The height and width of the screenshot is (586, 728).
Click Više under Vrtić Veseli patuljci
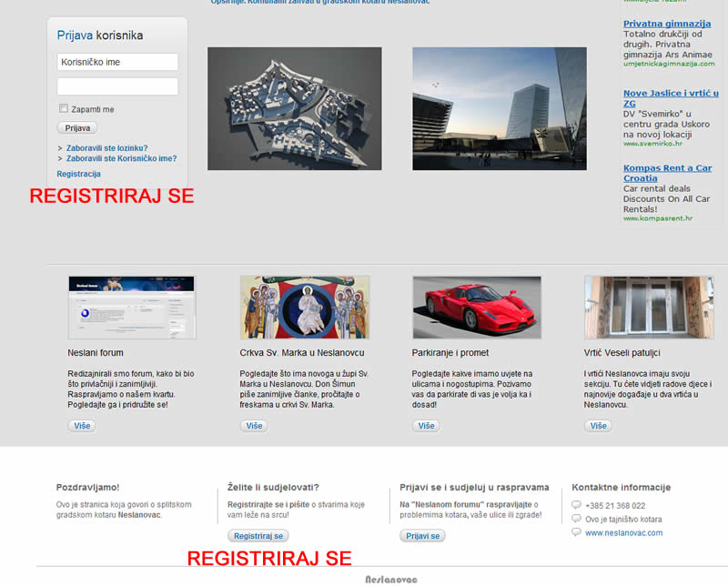(598, 426)
